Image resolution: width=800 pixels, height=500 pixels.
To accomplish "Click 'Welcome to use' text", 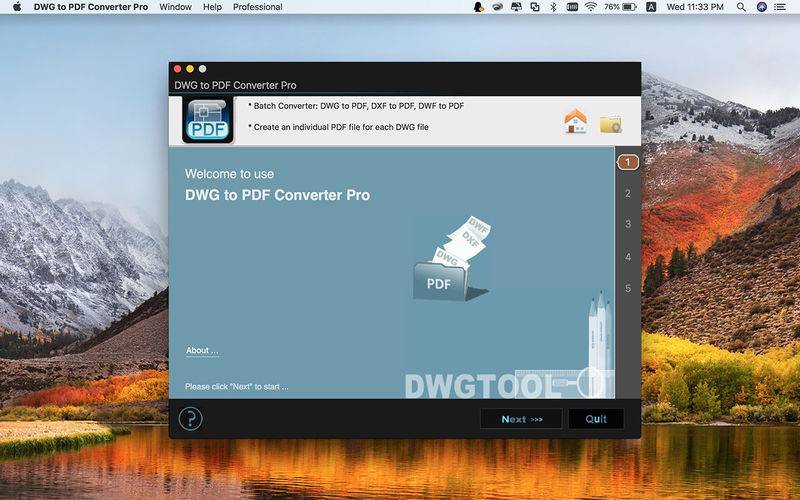I will [x=229, y=174].
